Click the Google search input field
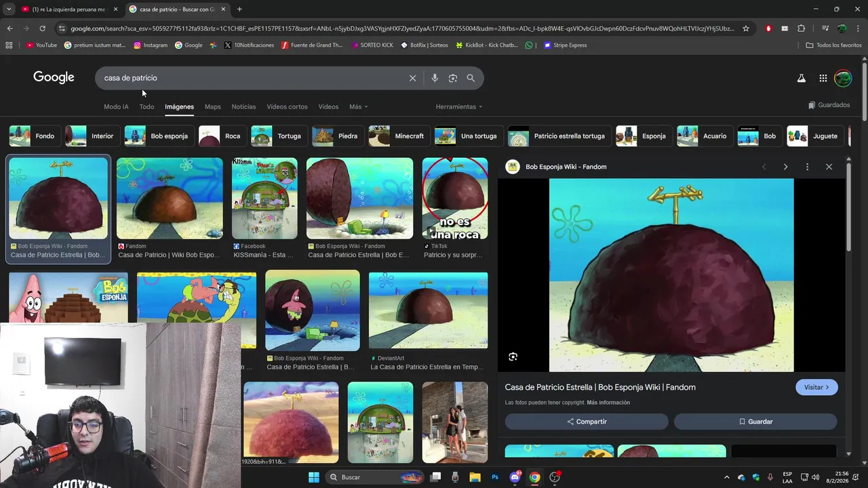 254,78
